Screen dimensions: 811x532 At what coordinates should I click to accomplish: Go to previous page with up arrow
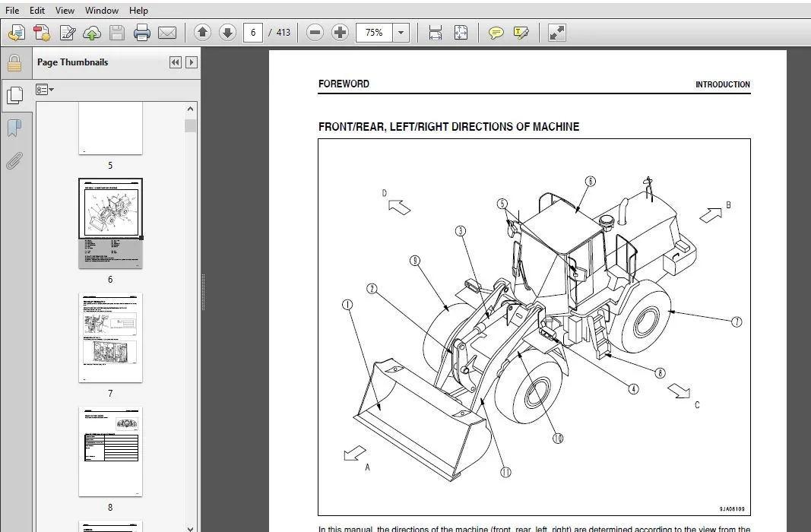202,33
